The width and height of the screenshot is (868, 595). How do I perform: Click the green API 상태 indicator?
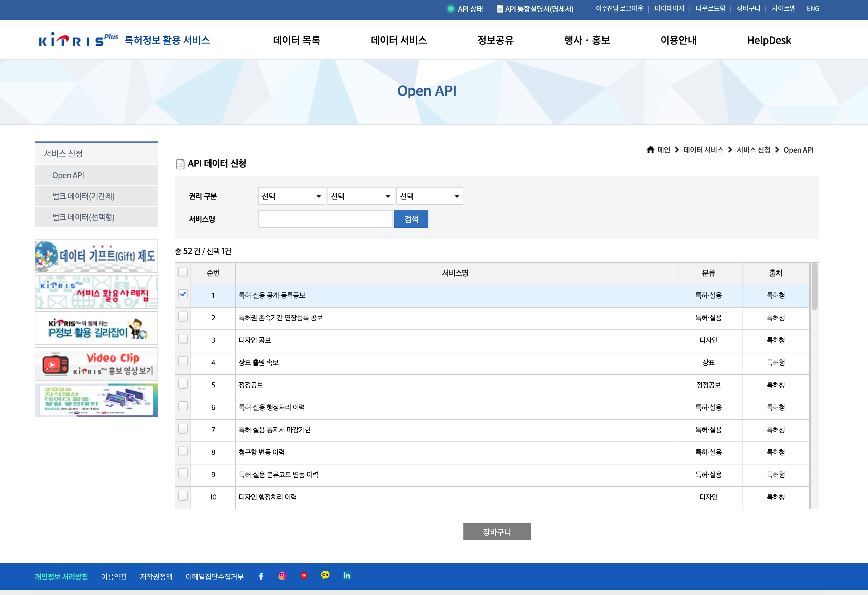tap(451, 9)
